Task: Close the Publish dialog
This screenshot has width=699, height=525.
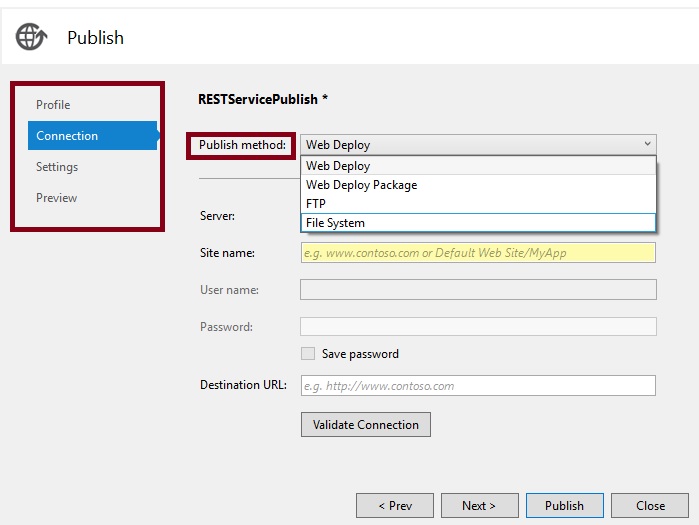Action: click(x=650, y=506)
